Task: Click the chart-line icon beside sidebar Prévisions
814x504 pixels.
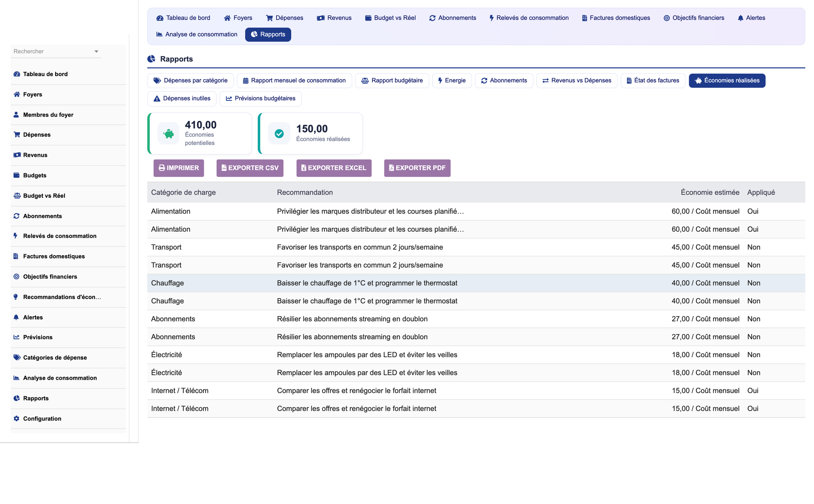Action: pyautogui.click(x=17, y=337)
